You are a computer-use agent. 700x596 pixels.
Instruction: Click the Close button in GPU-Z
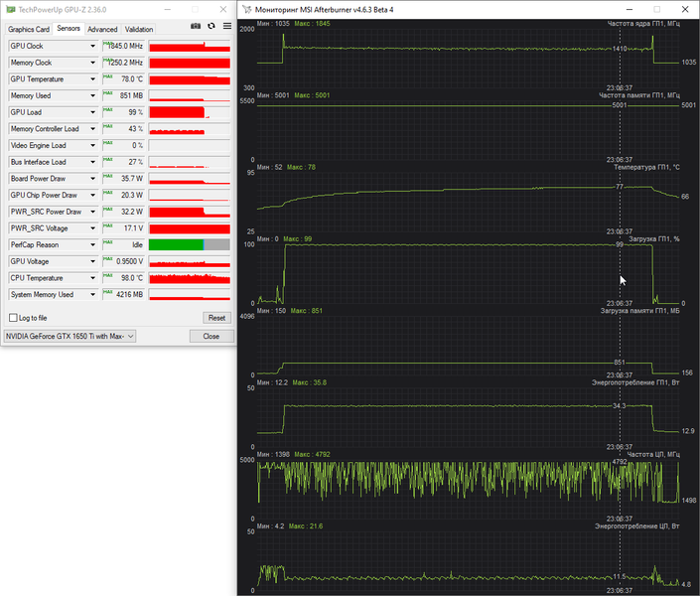211,336
